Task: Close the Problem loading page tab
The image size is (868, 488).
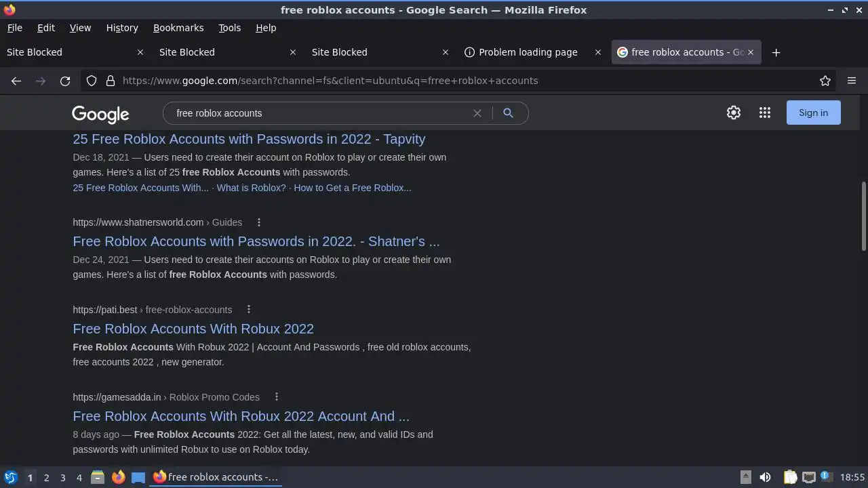Action: point(598,52)
